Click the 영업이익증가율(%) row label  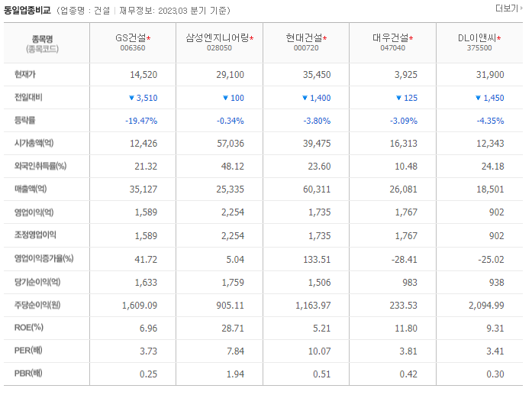tap(44, 258)
